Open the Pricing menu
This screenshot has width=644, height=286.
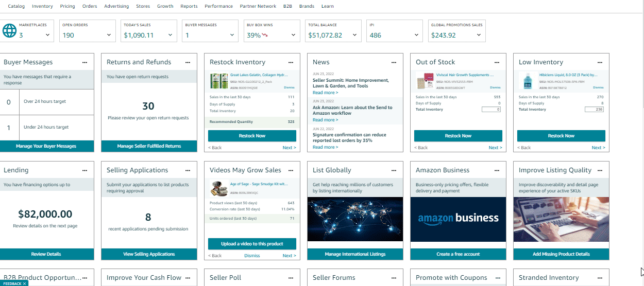tap(67, 6)
